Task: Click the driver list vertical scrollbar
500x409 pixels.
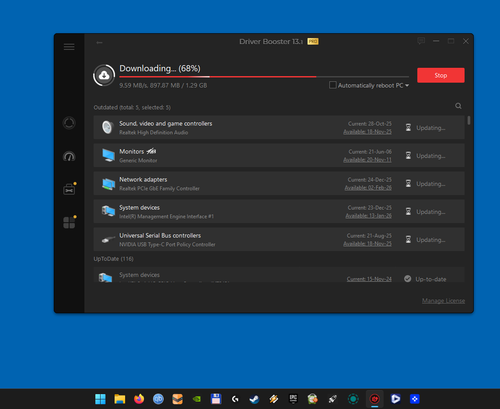Action: 469,120
